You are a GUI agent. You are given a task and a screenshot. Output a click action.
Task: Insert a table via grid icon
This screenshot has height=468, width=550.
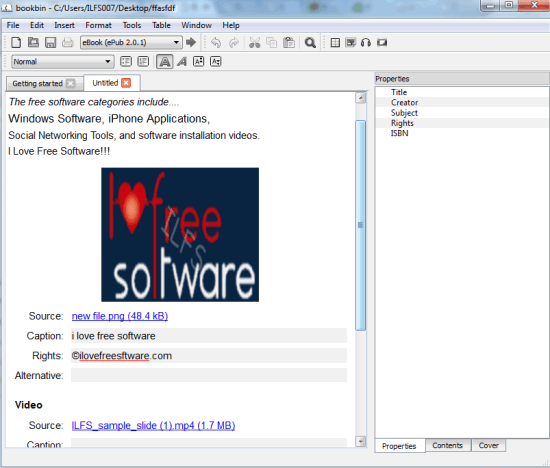335,42
